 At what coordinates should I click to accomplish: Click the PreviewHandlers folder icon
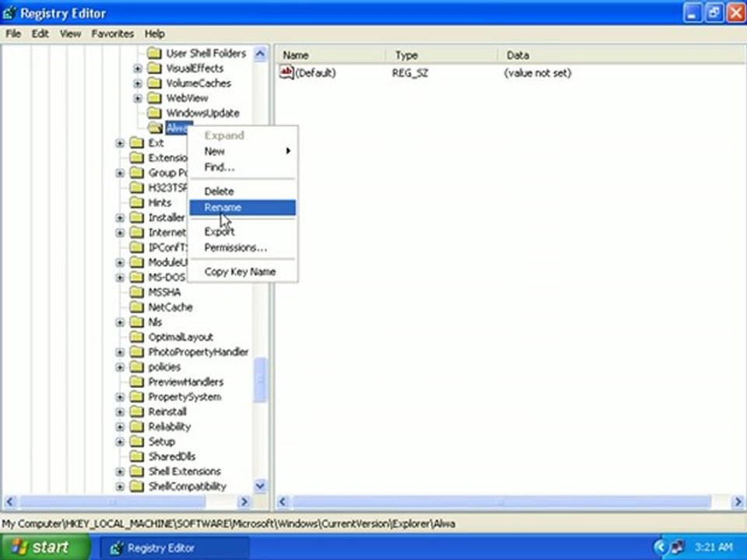pyautogui.click(x=137, y=382)
